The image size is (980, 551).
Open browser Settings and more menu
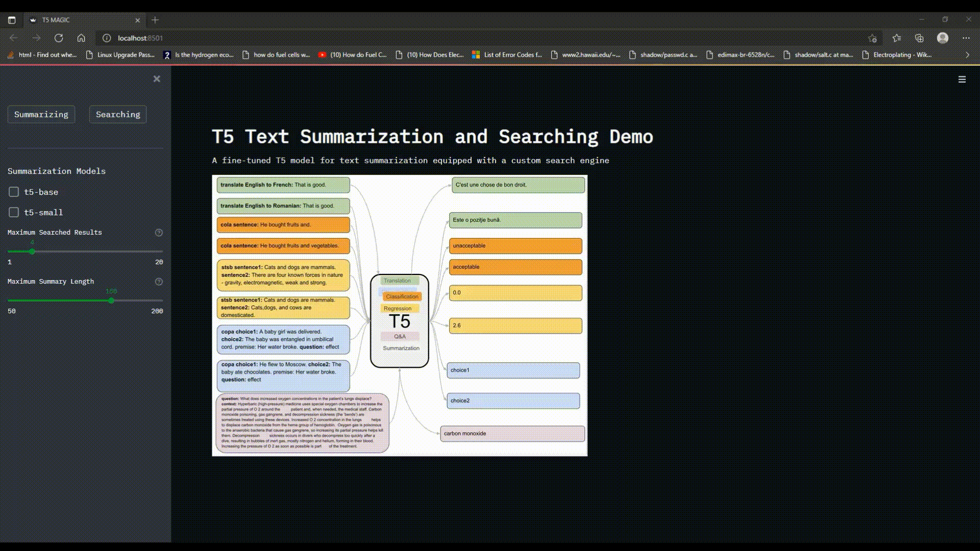[966, 38]
